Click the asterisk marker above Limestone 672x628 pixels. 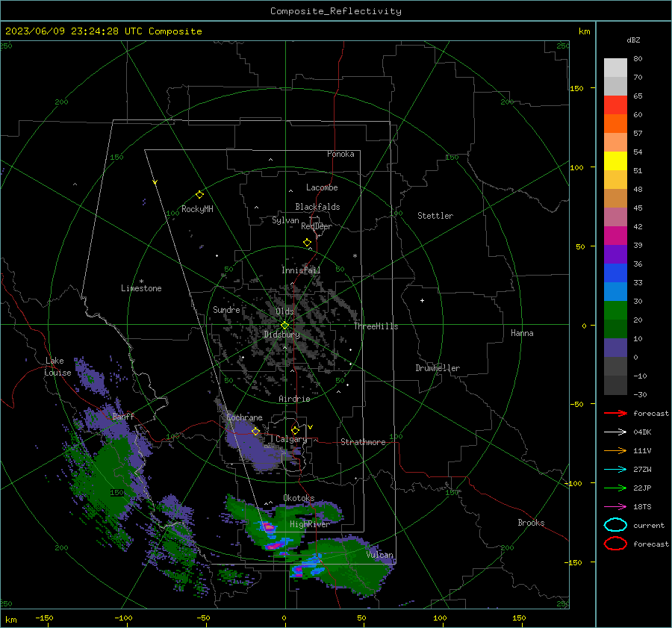tap(141, 282)
